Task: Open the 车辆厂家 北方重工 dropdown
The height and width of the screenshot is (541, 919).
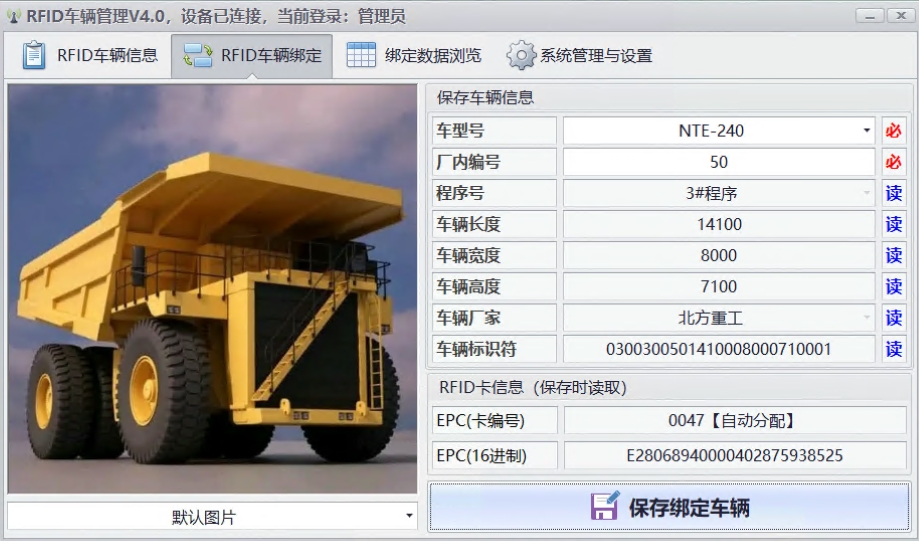Action: pos(866,318)
